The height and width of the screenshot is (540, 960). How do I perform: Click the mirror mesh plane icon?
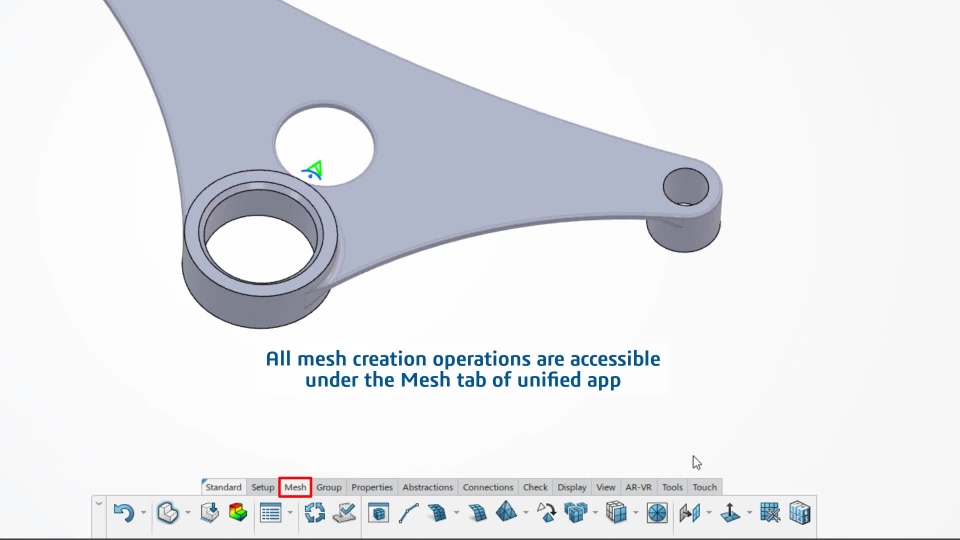pyautogui.click(x=690, y=512)
